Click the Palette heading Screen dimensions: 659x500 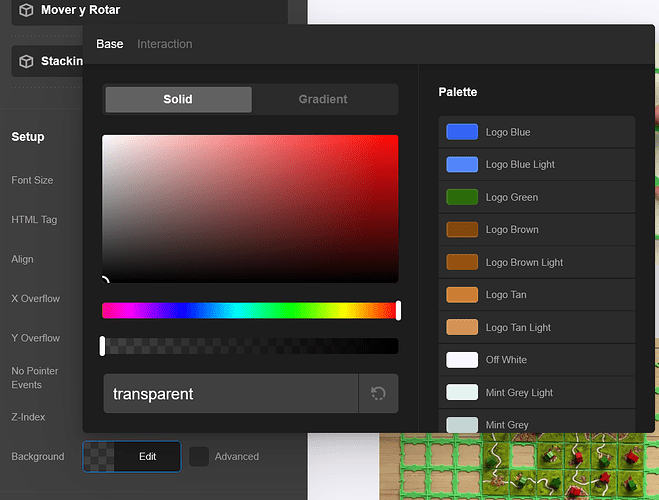pos(458,92)
